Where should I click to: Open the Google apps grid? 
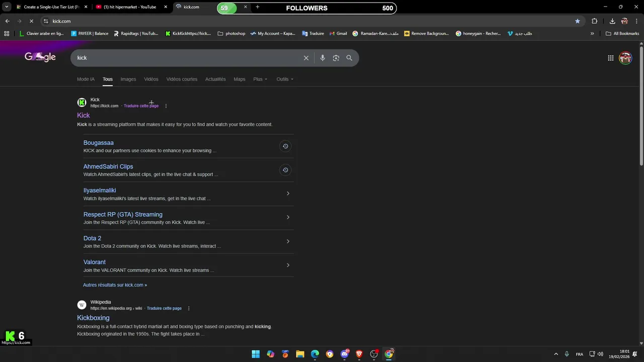[610, 58]
